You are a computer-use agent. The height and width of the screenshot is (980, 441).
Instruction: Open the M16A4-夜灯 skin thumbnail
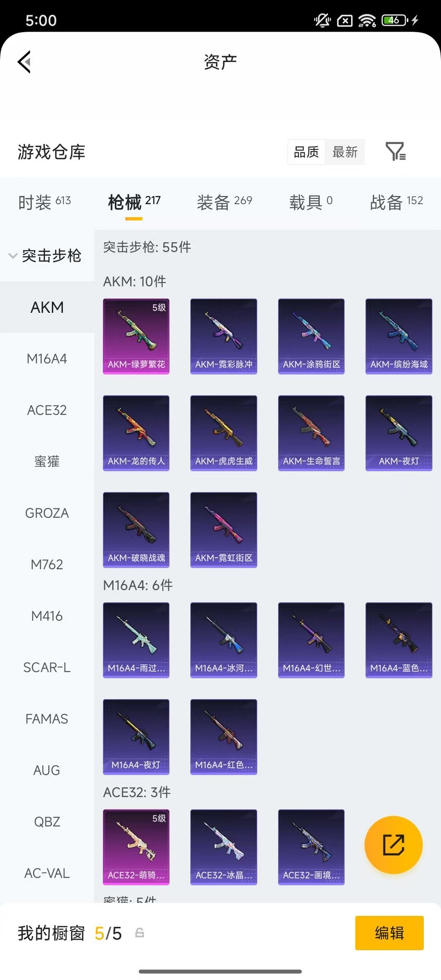[136, 736]
